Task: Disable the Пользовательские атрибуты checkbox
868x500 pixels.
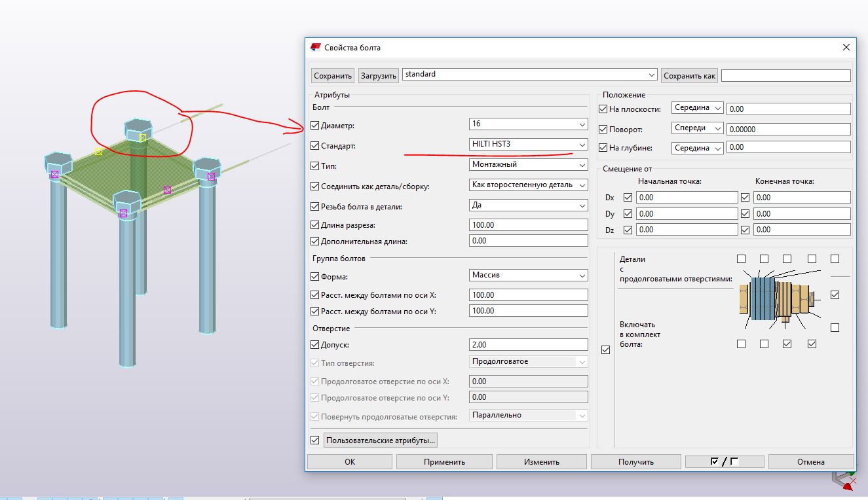Action: pyautogui.click(x=315, y=440)
